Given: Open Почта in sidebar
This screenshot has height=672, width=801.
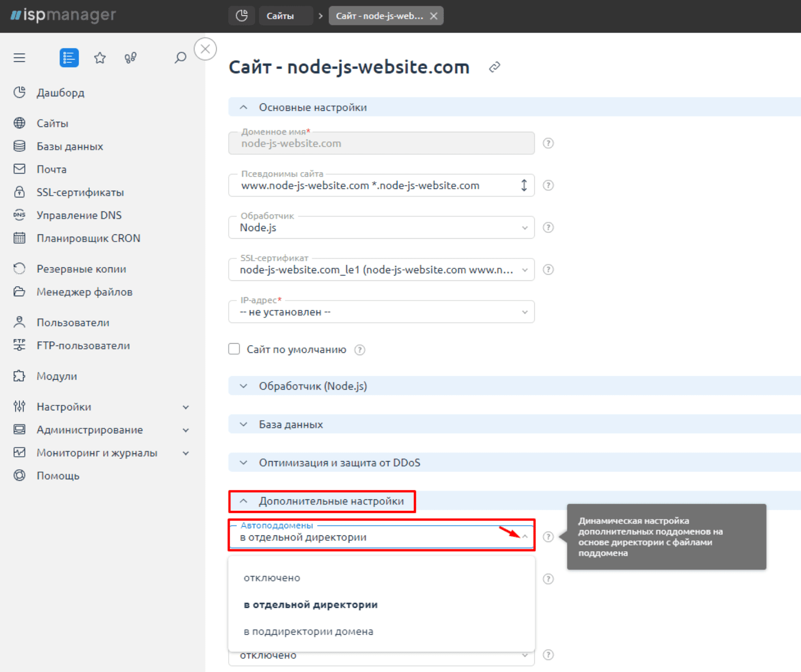Looking at the screenshot, I should tap(51, 169).
